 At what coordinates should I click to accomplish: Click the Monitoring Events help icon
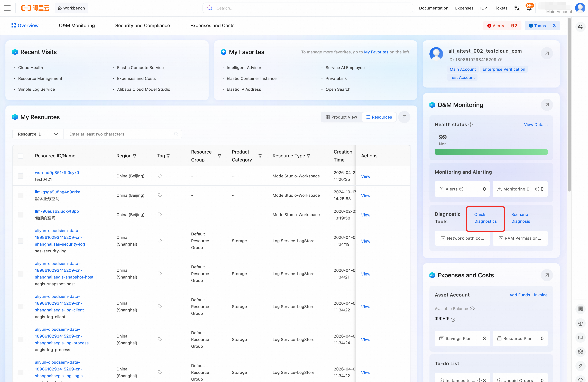[x=537, y=189]
